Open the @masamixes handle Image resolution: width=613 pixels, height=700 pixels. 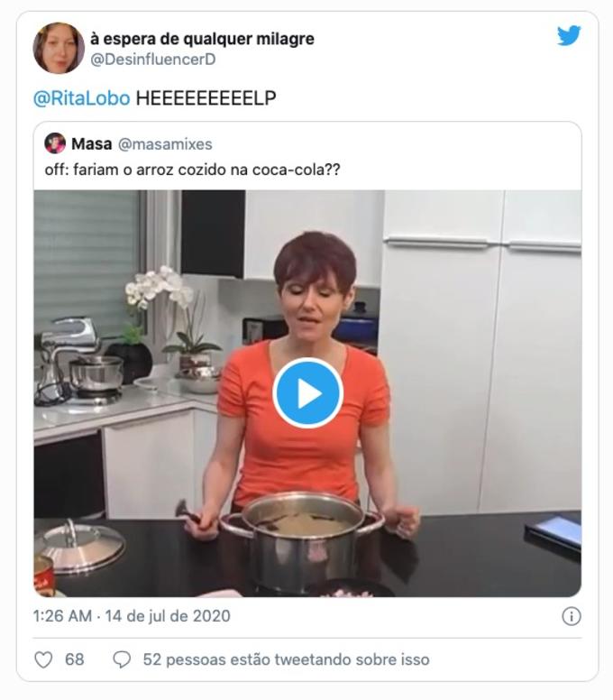[x=165, y=144]
